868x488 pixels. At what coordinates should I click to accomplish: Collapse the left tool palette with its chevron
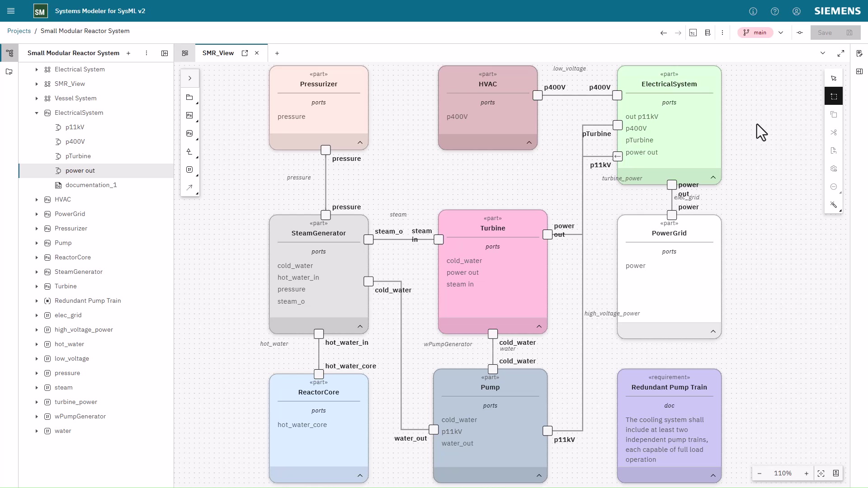point(190,78)
